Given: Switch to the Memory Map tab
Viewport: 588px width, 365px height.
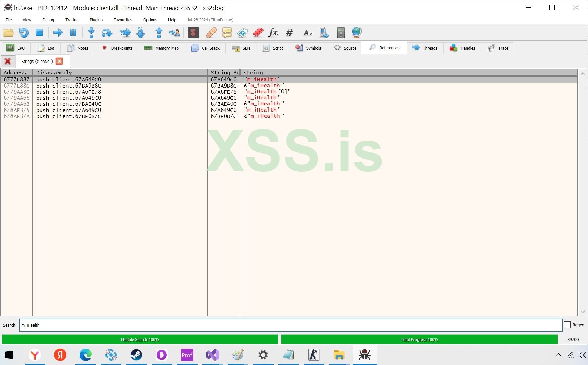Looking at the screenshot, I should pyautogui.click(x=162, y=48).
